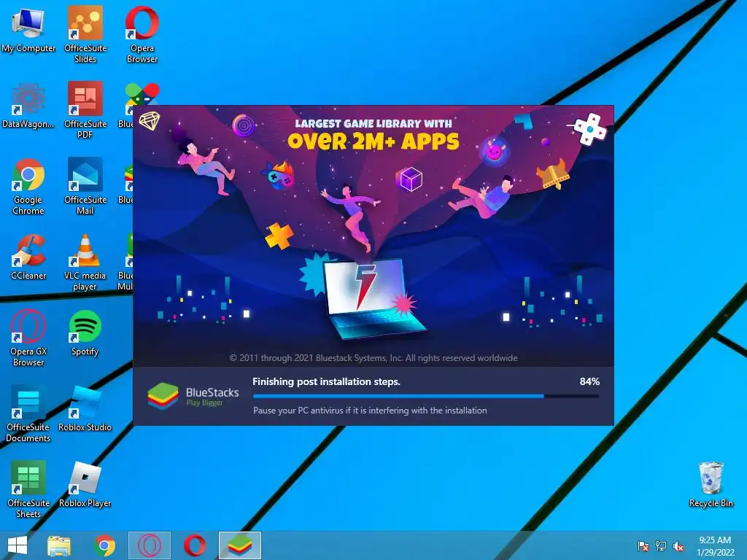Click the Windows Start button
Image resolution: width=747 pixels, height=560 pixels.
tap(18, 545)
